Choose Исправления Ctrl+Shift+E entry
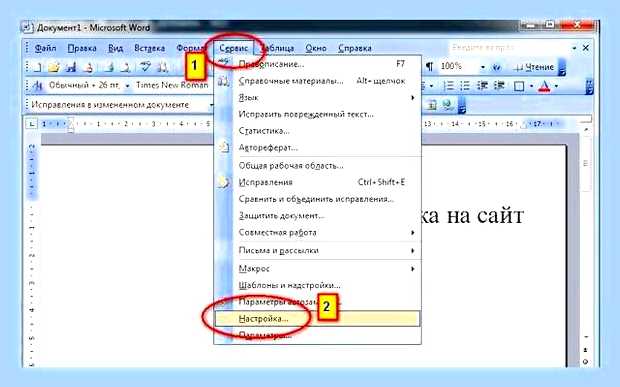The width and height of the screenshot is (620, 387). [x=318, y=182]
